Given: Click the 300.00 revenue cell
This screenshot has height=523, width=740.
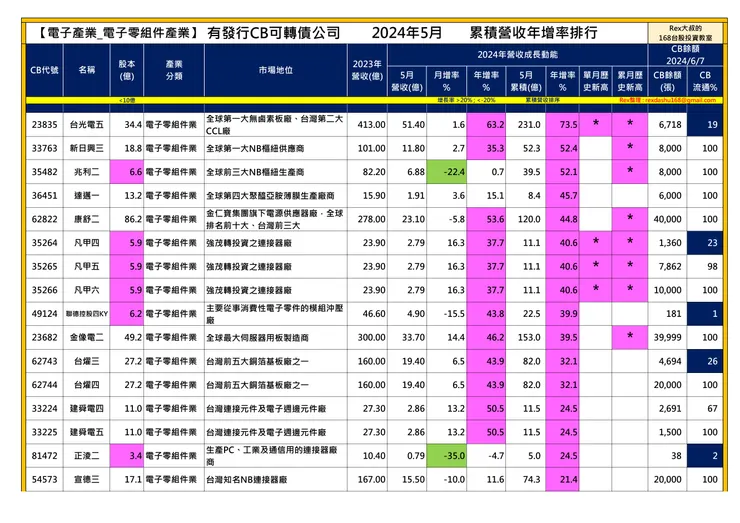Looking at the screenshot, I should pos(367,337).
